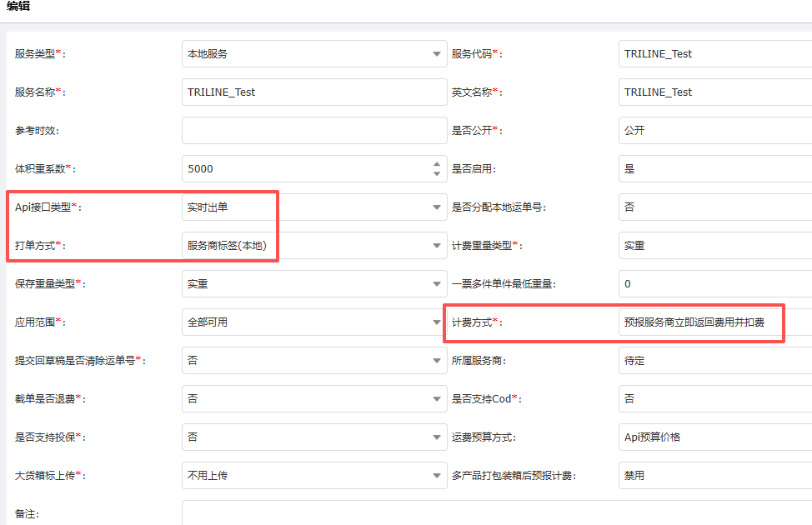Click the 一票多件单件最低重量 input field
The image size is (812, 525).
pyautogui.click(x=714, y=284)
